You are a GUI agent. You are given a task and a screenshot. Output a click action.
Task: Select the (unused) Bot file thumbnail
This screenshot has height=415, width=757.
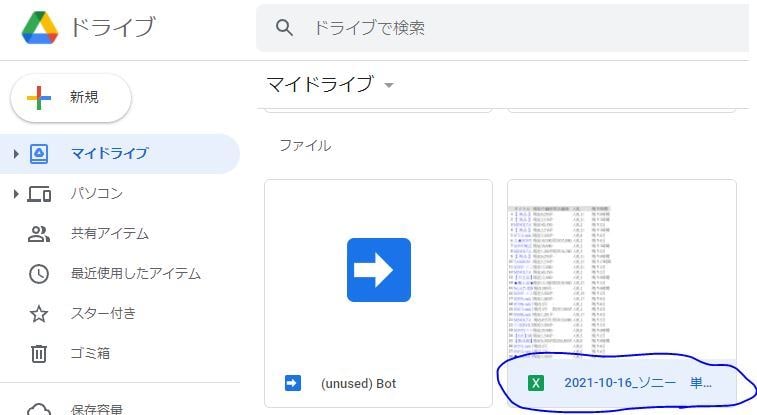[x=378, y=270]
